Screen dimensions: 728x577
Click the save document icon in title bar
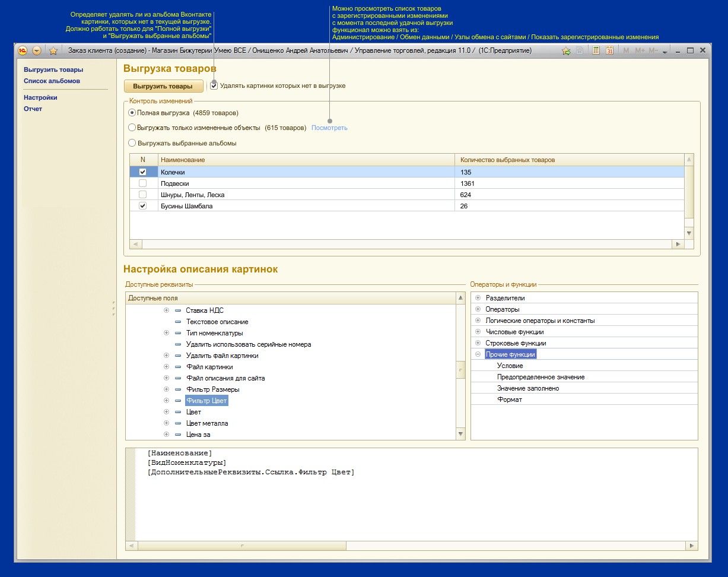click(x=580, y=50)
